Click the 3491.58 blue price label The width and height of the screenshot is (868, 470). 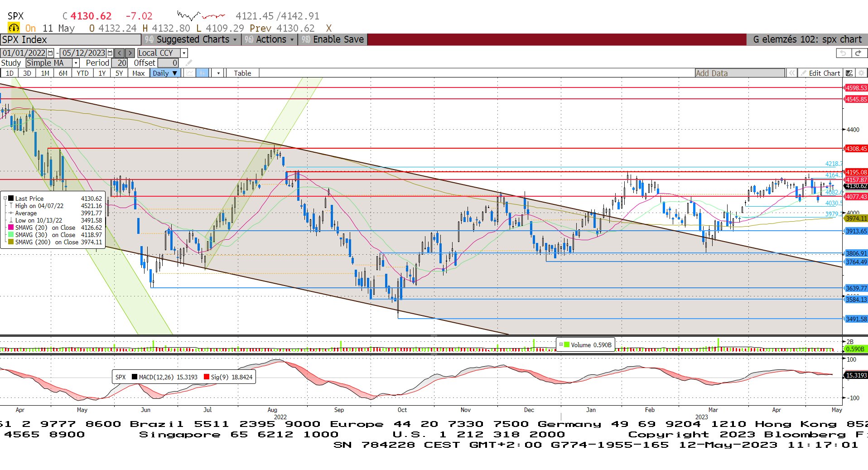(x=856, y=319)
